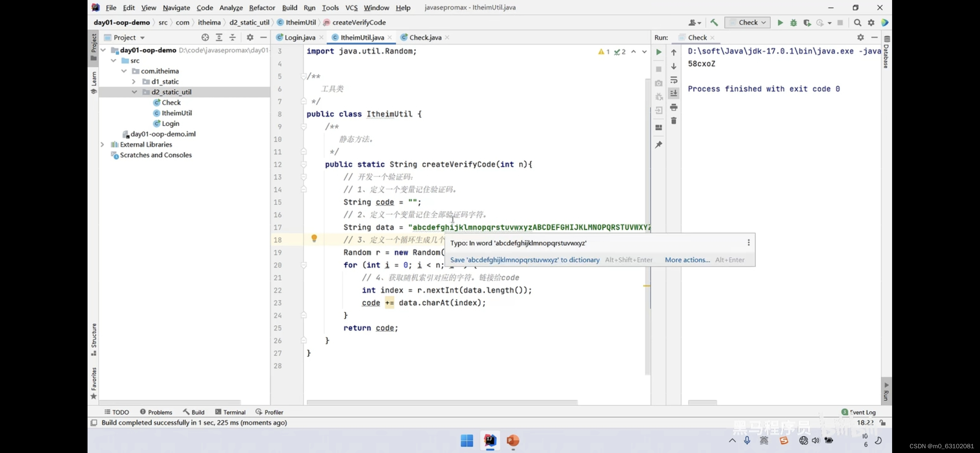Clear the run console with trash icon

pyautogui.click(x=673, y=121)
